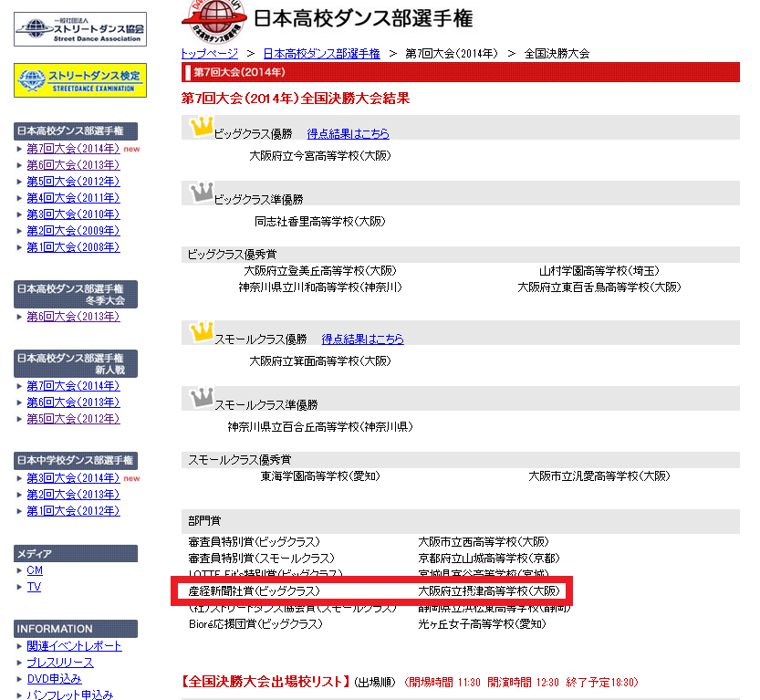Open the TV media link
This screenshot has height=700, width=760.
[34, 587]
